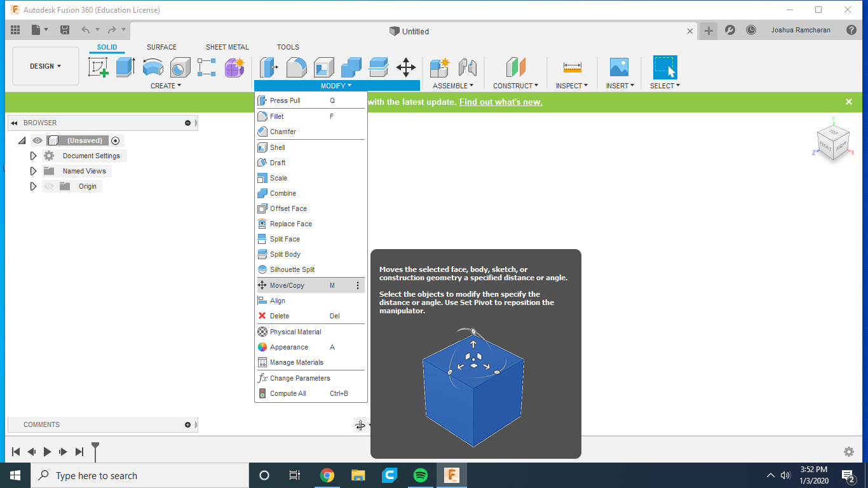The image size is (868, 488).
Task: Open the Design workspace dropdown
Action: (x=46, y=66)
